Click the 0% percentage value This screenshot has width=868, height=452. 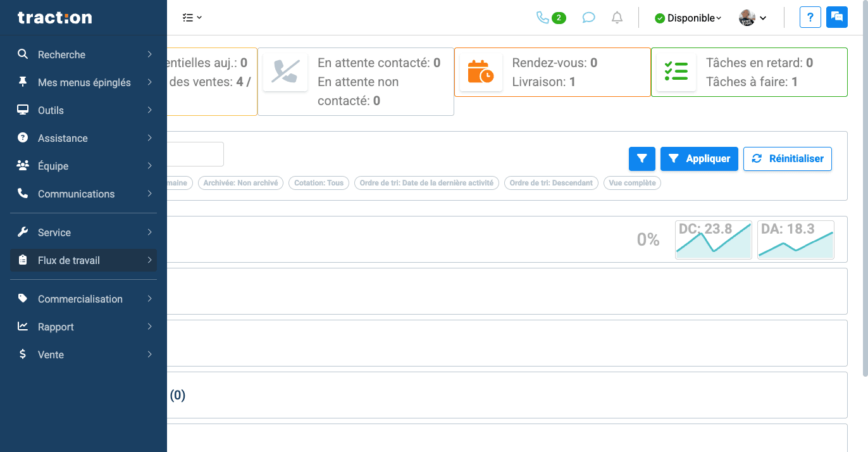[x=648, y=239]
